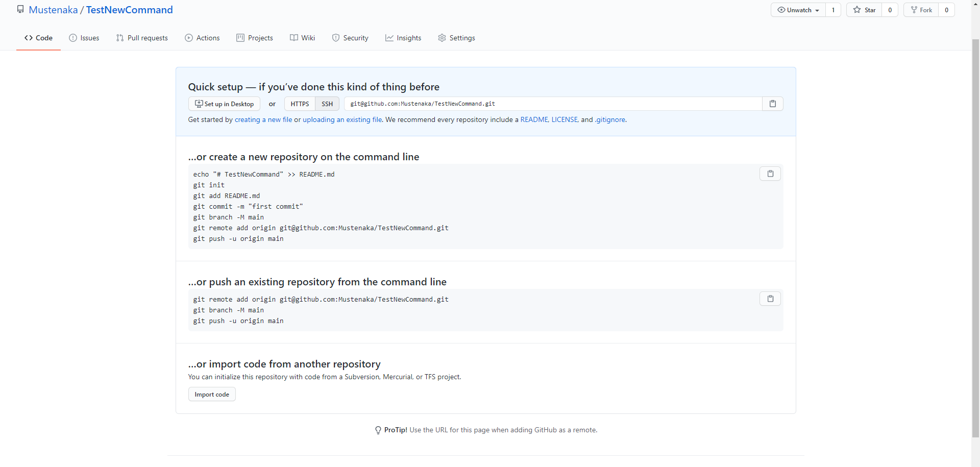
Task: Fork the TestNewCommand repository
Action: coord(921,10)
